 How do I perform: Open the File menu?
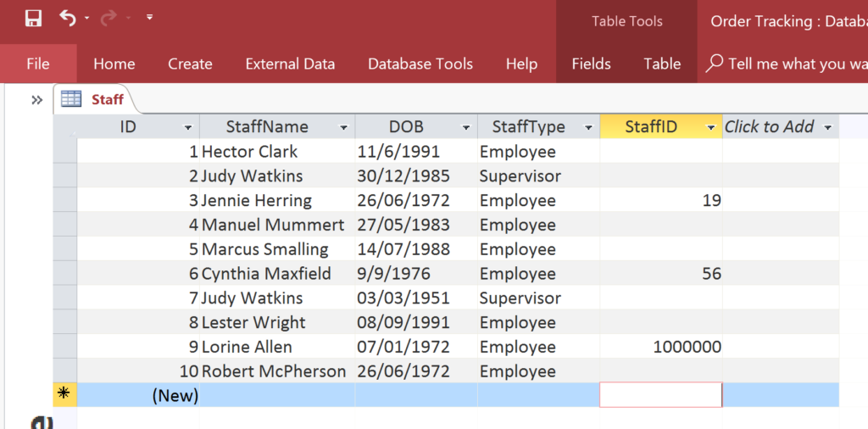click(37, 64)
